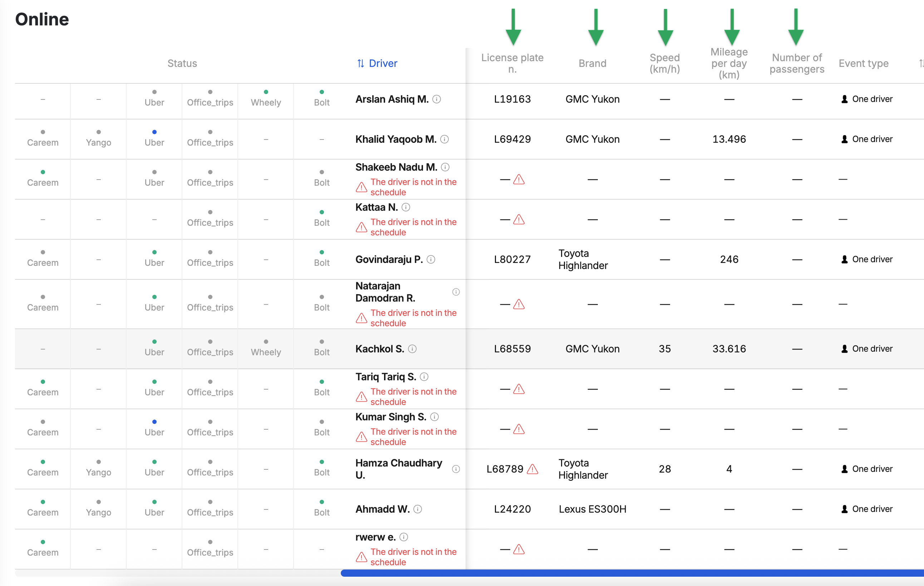The height and width of the screenshot is (586, 924).
Task: Click license plate warning in rwerw e. row
Action: pyautogui.click(x=519, y=549)
